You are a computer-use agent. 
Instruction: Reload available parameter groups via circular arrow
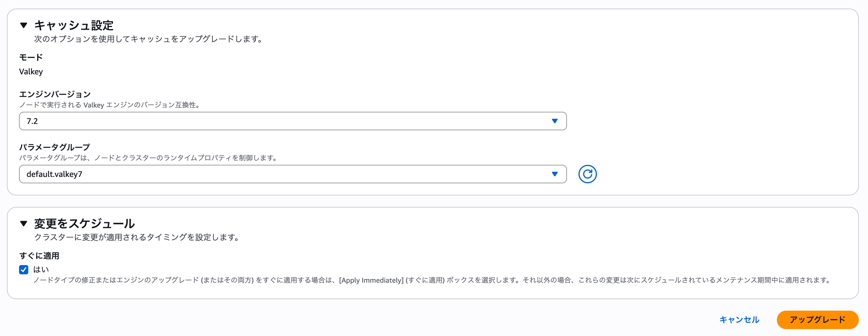tap(587, 174)
